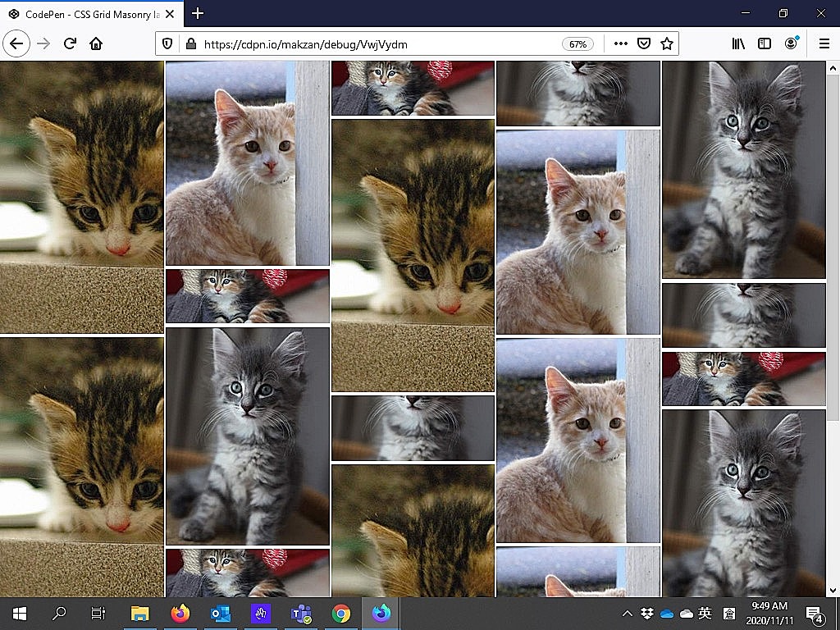Click the page vertical scrollbar
Screen dimensions: 840x630
833,328
